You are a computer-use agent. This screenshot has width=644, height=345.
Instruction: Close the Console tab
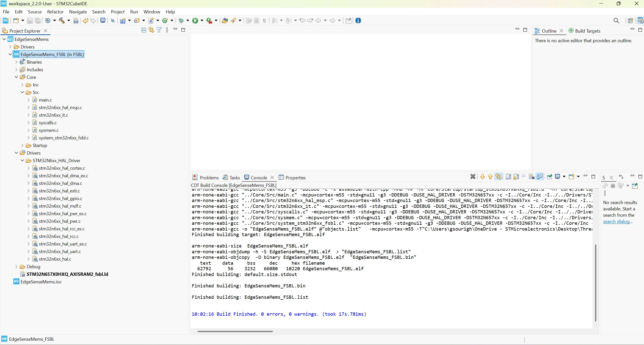pyautogui.click(x=272, y=178)
